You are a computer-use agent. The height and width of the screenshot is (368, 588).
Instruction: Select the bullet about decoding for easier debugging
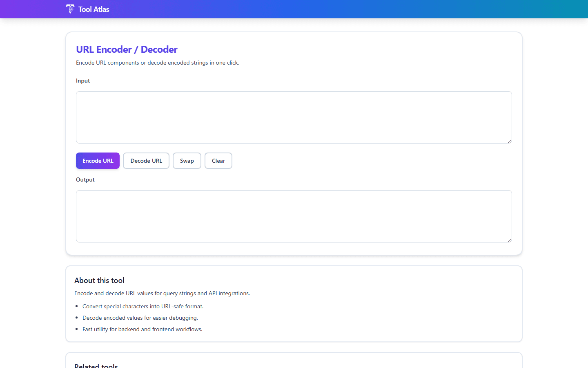click(140, 318)
